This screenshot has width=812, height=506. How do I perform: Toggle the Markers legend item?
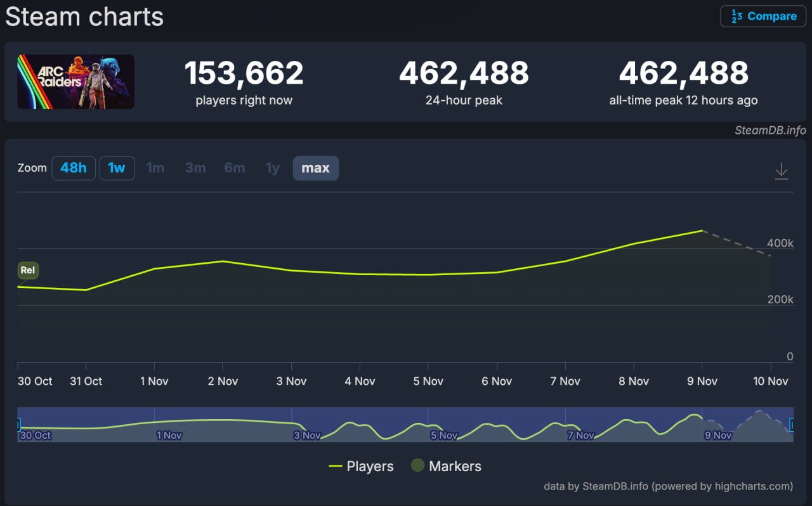446,466
